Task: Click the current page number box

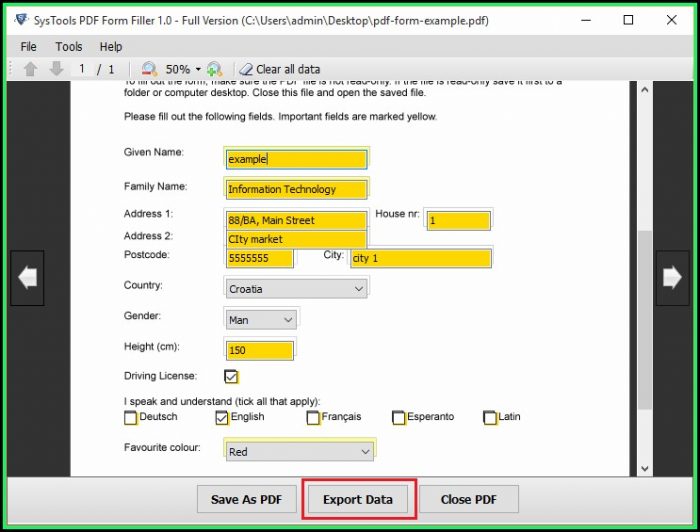Action: [x=82, y=69]
